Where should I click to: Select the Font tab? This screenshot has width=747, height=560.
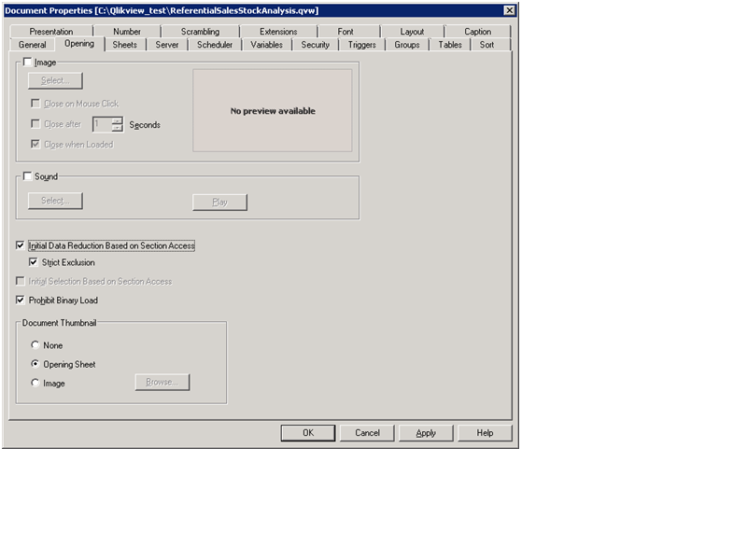[x=345, y=32]
